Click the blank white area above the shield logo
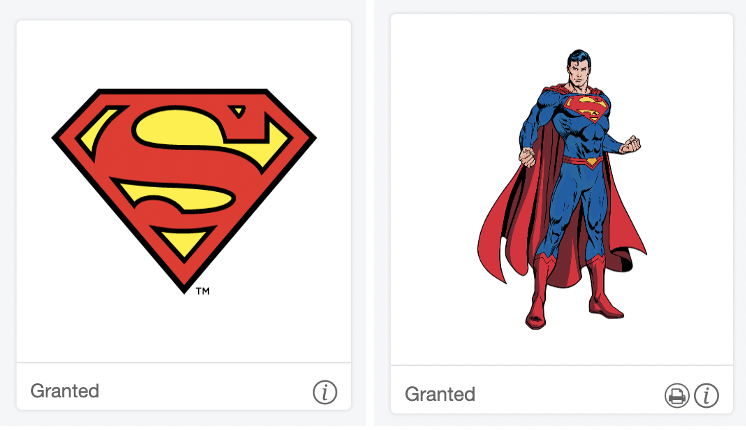Image resolution: width=746 pixels, height=430 pixels. (184, 53)
